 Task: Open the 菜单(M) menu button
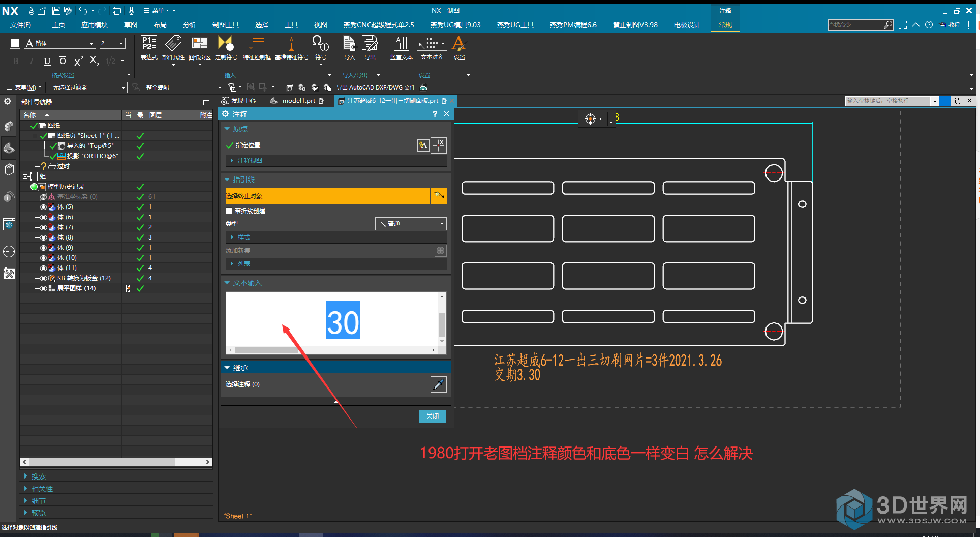(x=24, y=87)
